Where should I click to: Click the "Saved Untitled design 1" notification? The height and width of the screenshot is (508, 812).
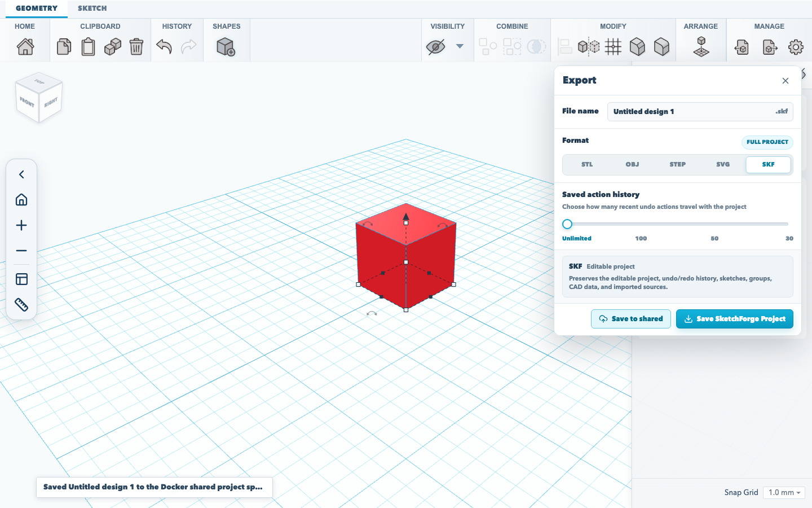[x=154, y=487]
